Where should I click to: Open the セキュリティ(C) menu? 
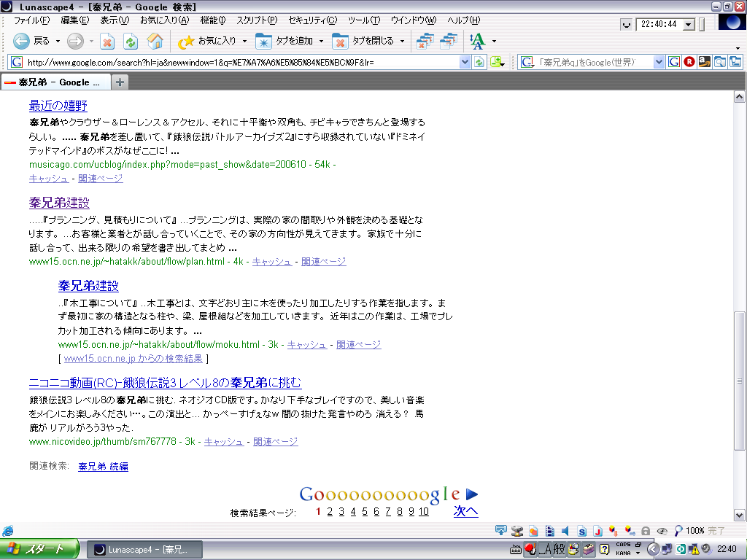click(x=312, y=20)
